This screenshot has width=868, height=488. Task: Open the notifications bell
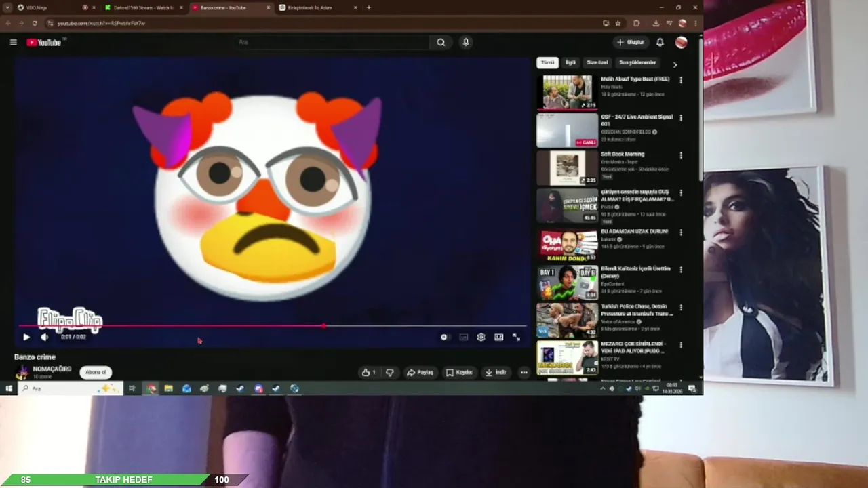tap(660, 42)
